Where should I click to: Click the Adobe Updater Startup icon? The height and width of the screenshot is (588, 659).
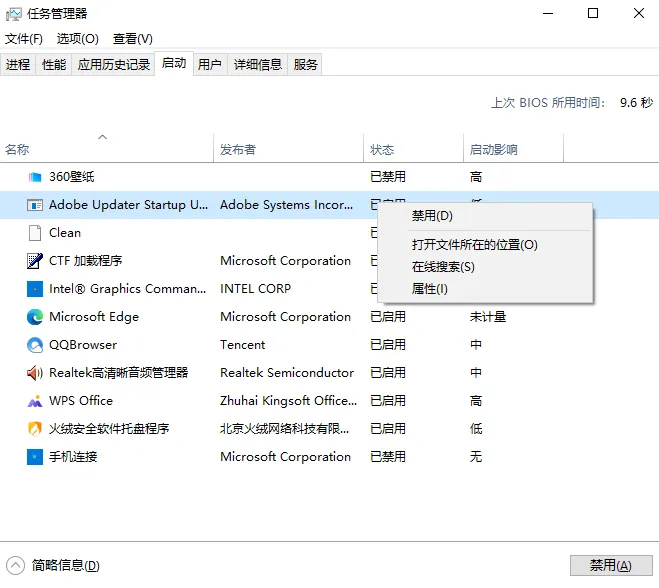(35, 205)
